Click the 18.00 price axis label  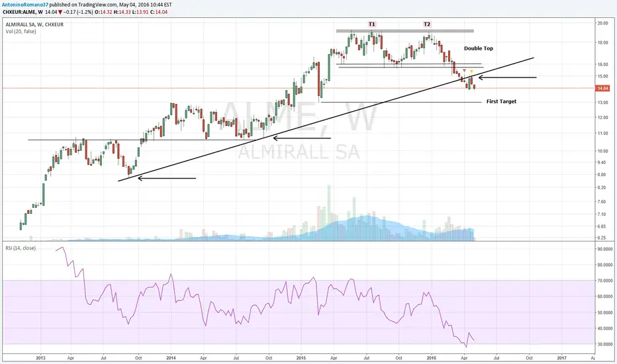(x=602, y=42)
